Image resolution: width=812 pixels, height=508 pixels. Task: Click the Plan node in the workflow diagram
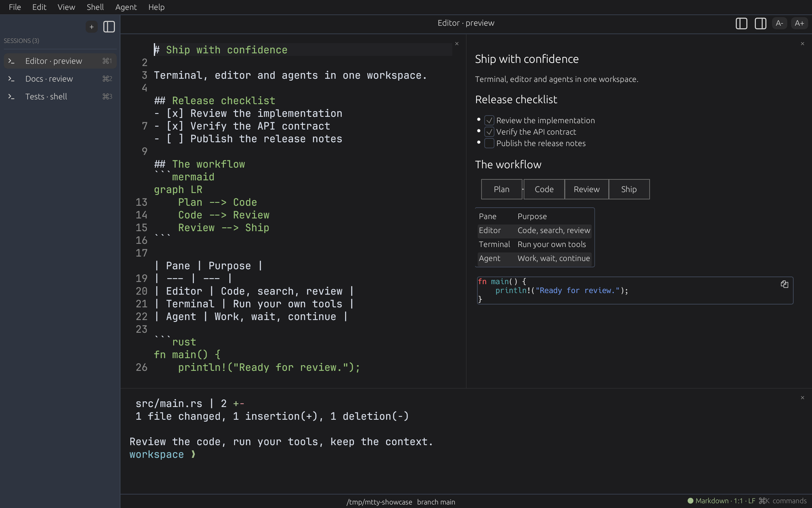[x=501, y=189]
